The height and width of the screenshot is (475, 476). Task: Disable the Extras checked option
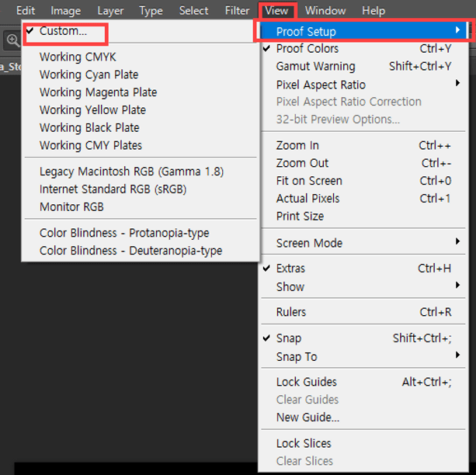coord(290,269)
